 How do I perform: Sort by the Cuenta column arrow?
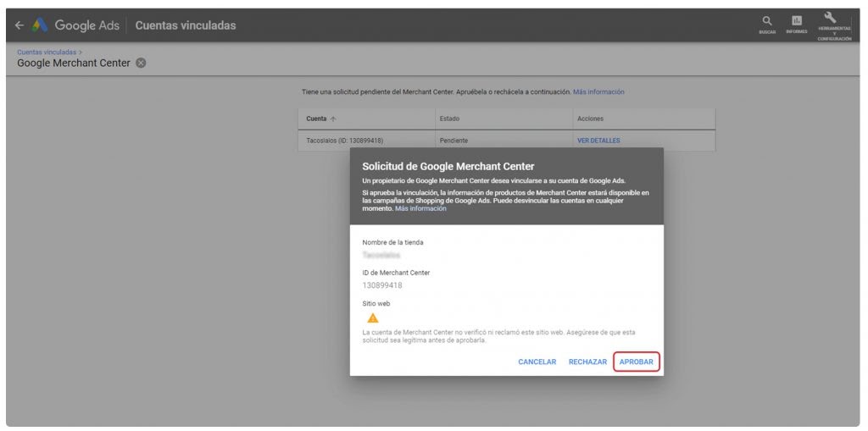tap(333, 119)
